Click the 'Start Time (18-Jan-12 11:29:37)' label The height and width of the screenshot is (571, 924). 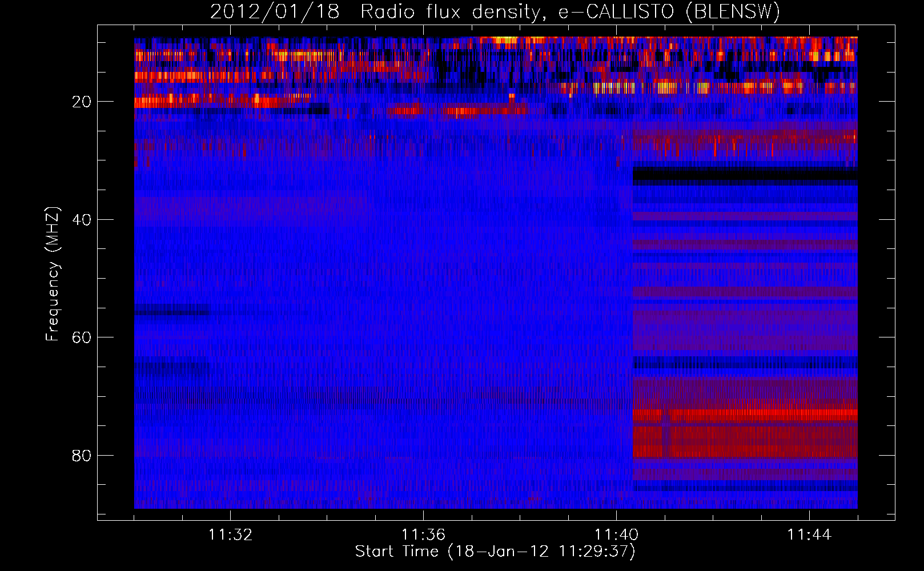point(495,552)
